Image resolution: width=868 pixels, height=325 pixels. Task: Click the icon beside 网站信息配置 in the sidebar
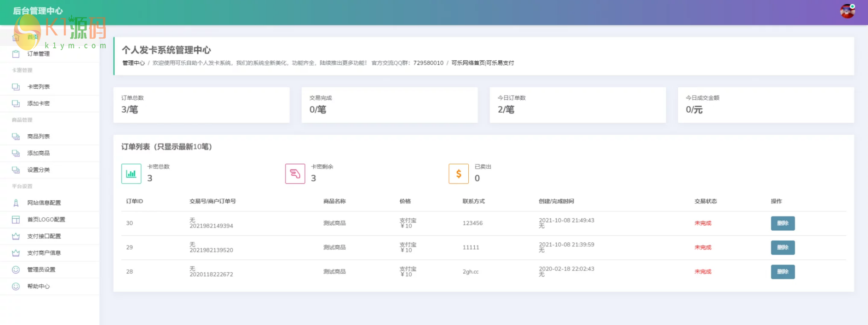[16, 203]
